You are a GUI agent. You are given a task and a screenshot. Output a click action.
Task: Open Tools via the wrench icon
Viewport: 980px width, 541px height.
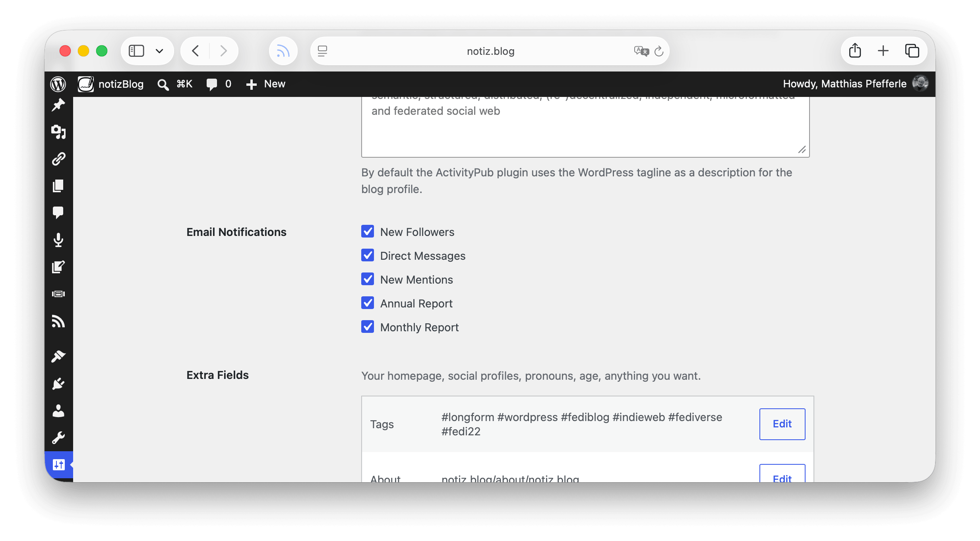[58, 438]
